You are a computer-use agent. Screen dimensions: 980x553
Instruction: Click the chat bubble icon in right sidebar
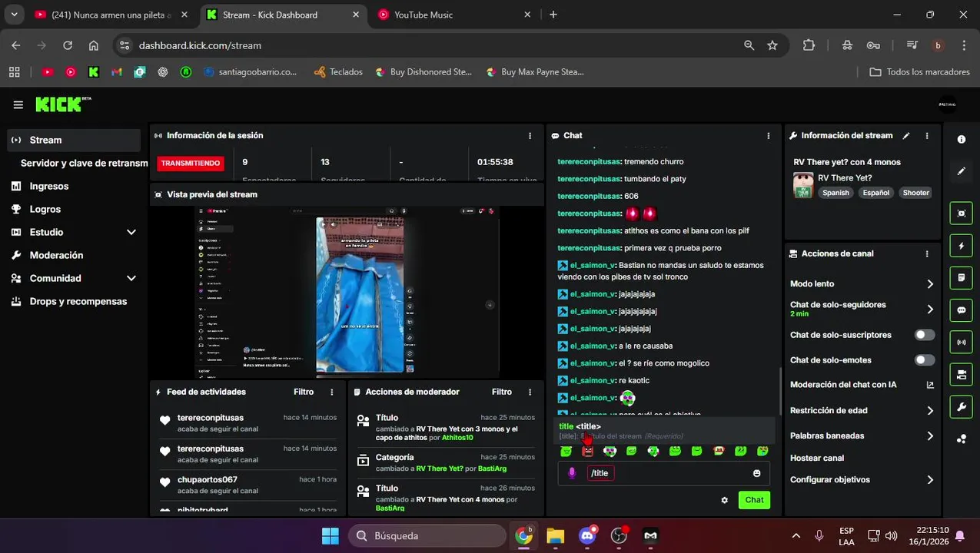click(962, 310)
